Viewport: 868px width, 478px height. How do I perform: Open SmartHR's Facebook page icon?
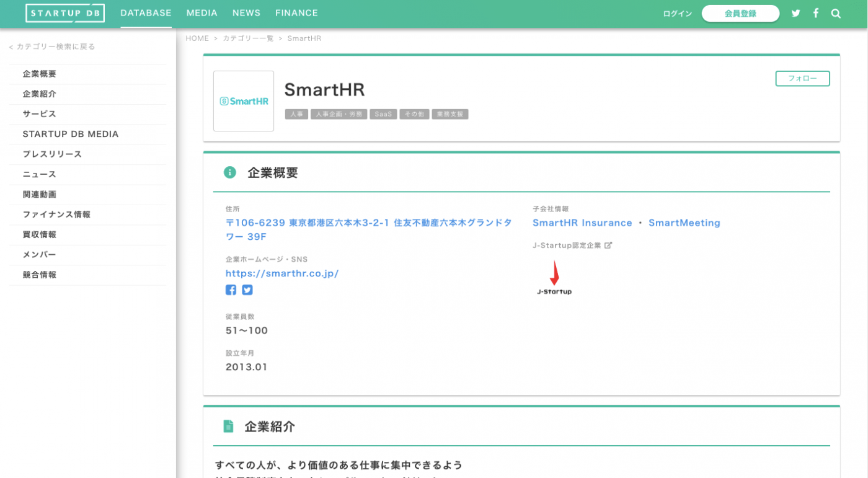(x=231, y=290)
